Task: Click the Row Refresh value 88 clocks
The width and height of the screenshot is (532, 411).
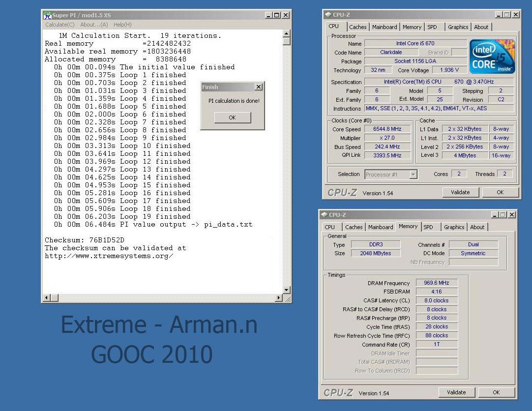Action: coord(437,335)
